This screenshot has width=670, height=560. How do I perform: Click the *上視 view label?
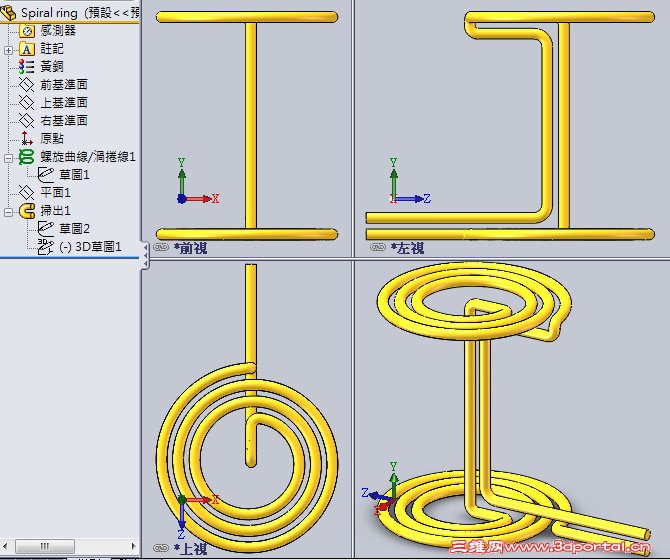190,548
